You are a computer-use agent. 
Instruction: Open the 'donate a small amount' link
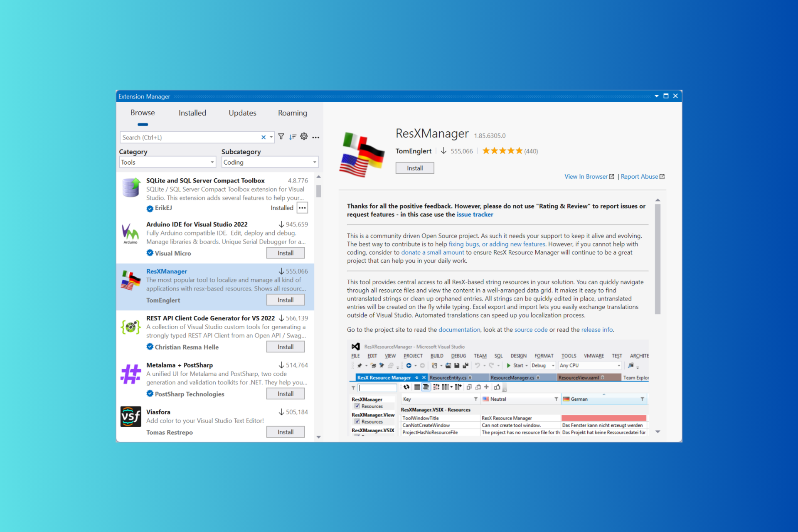[x=432, y=252]
